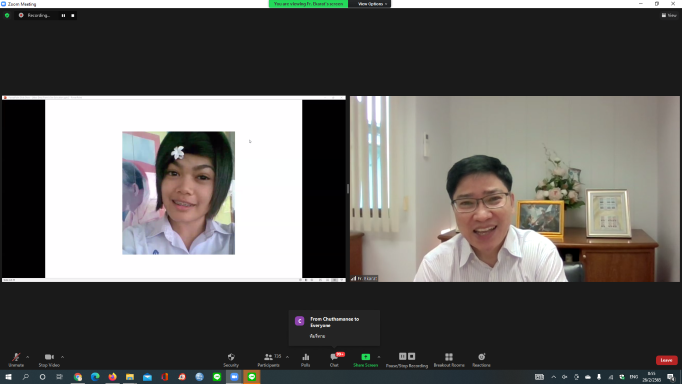
Task: Switch to the Zoom taskbar icon
Action: [x=234, y=377]
